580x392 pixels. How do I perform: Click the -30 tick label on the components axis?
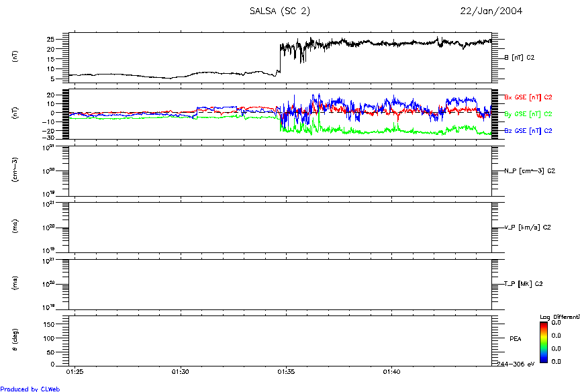pyautogui.click(x=48, y=138)
